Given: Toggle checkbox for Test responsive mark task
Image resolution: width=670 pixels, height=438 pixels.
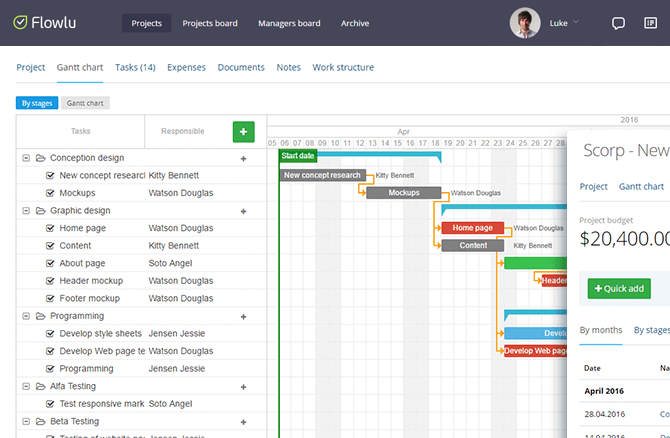Looking at the screenshot, I should 50,404.
